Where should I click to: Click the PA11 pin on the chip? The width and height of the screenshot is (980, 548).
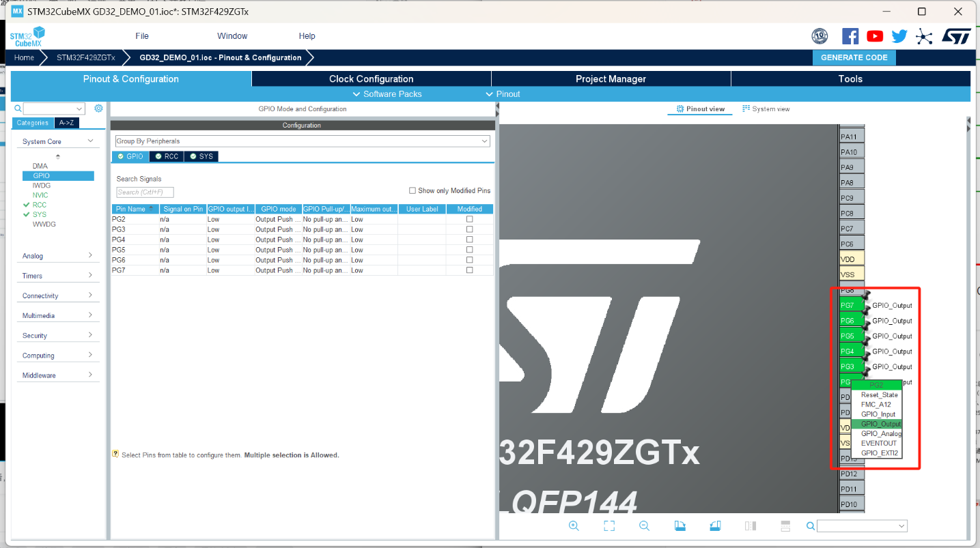[852, 136]
